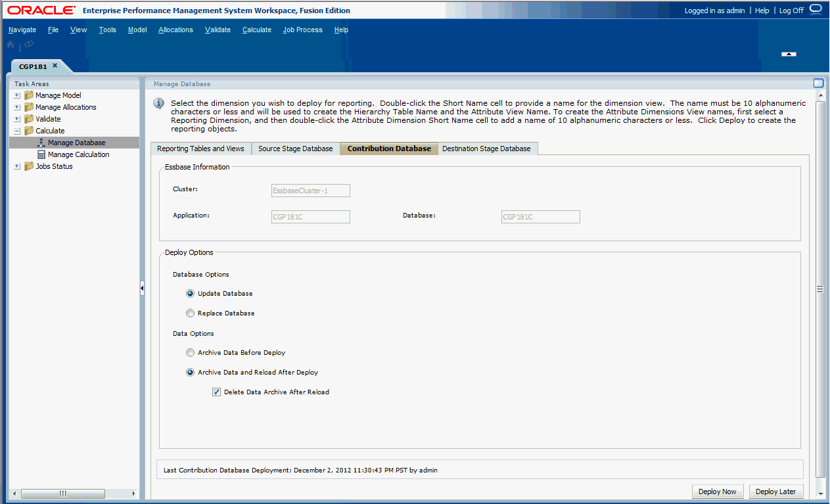Click the Database field CGP181C

(x=541, y=217)
